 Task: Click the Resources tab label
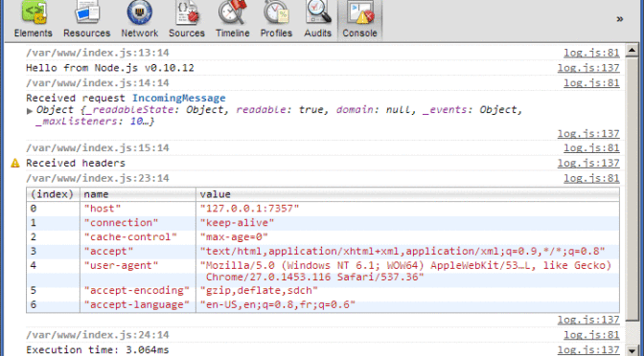[87, 33]
